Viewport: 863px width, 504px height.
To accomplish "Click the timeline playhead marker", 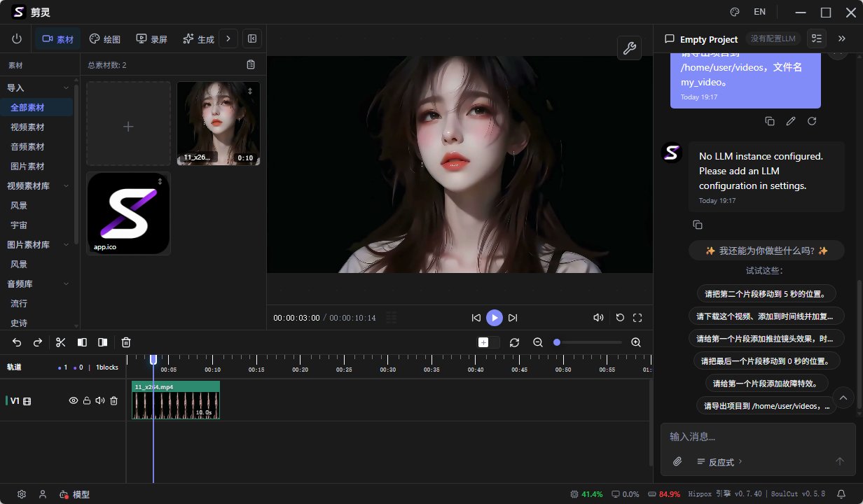I will [x=153, y=359].
